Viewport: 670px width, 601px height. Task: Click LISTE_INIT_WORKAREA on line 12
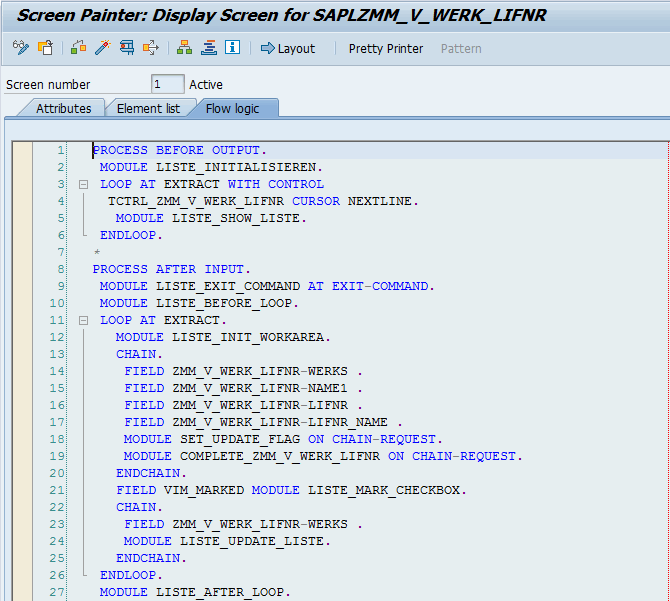pos(248,337)
